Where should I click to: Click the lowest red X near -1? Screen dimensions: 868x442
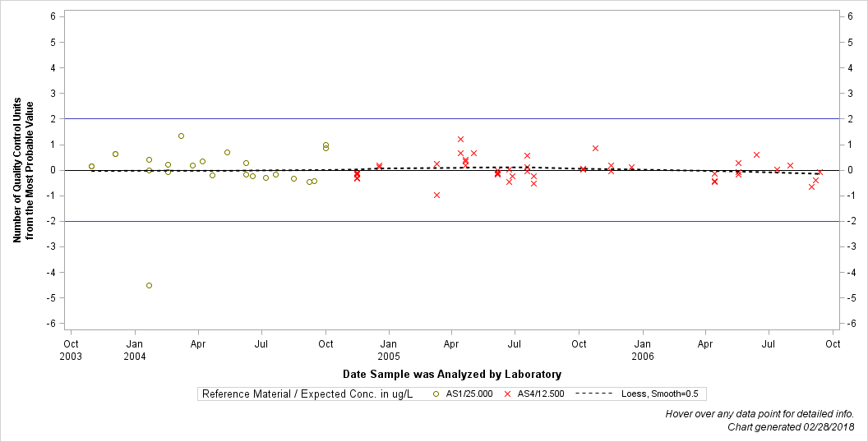click(436, 195)
